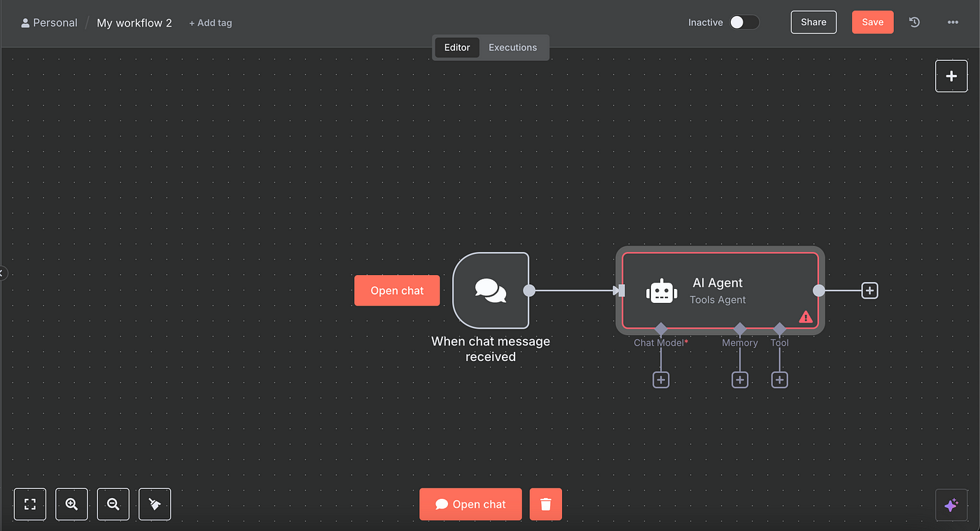
Task: Open the three-dot workflow options menu
Action: 953,22
